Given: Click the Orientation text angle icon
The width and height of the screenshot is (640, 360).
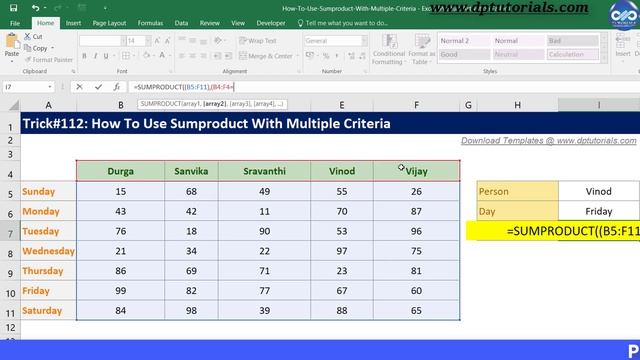Looking at the screenshot, I should [x=218, y=40].
